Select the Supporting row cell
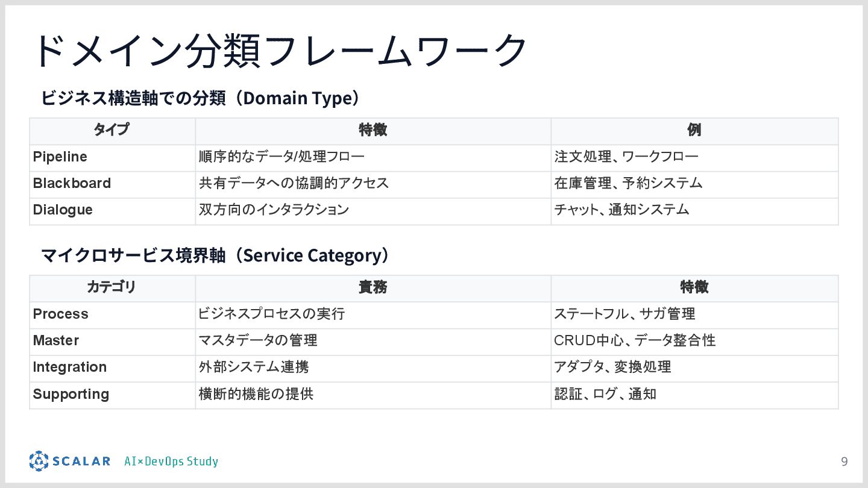 click(x=112, y=395)
